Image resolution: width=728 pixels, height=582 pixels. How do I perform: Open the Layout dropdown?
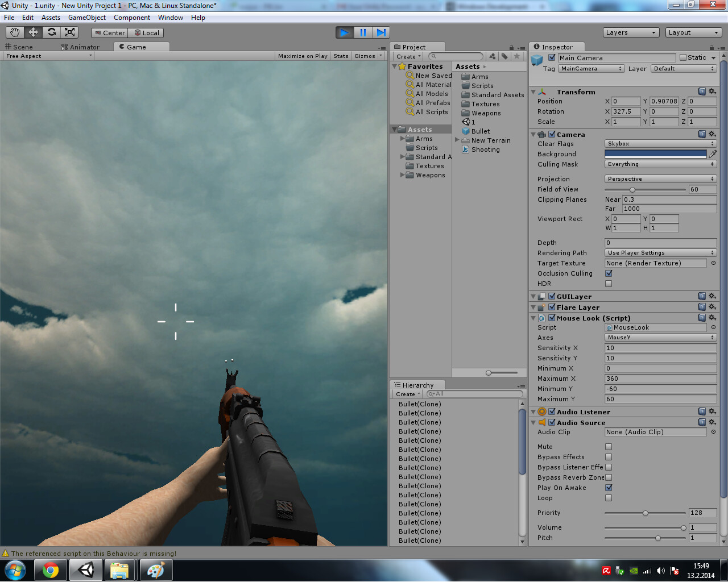point(693,32)
